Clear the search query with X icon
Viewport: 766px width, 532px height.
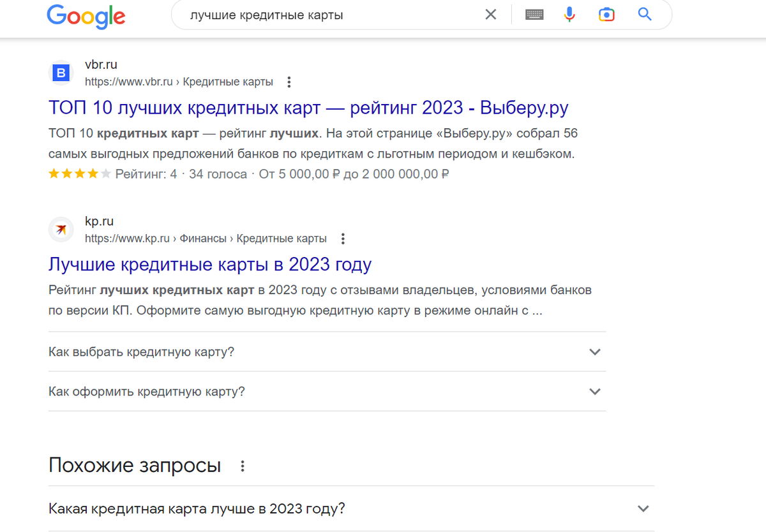[491, 15]
